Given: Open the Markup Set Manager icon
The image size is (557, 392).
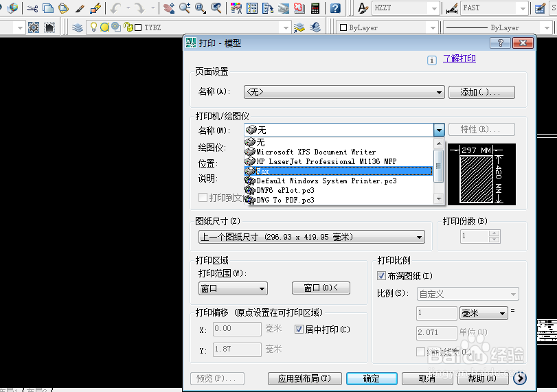Looking at the screenshot, I should 299,8.
